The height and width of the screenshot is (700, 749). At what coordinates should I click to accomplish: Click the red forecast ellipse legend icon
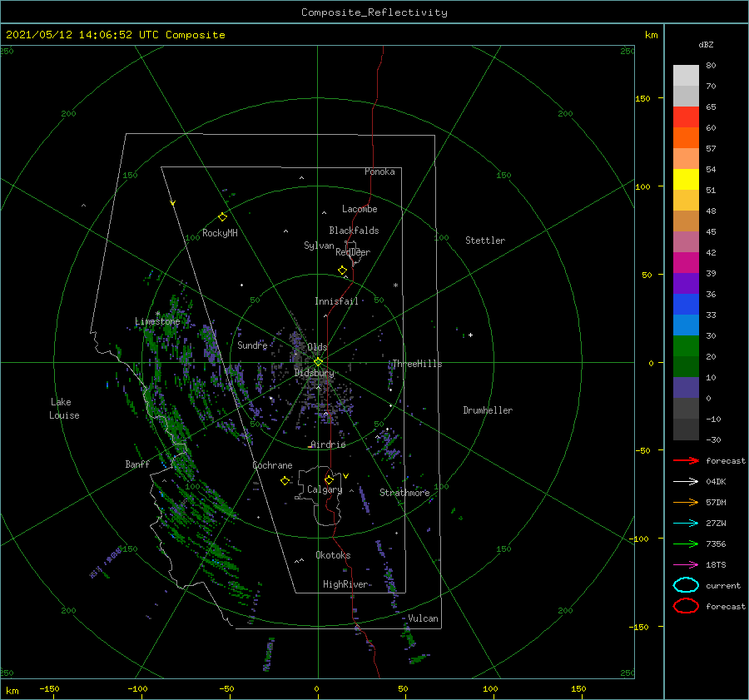[686, 606]
